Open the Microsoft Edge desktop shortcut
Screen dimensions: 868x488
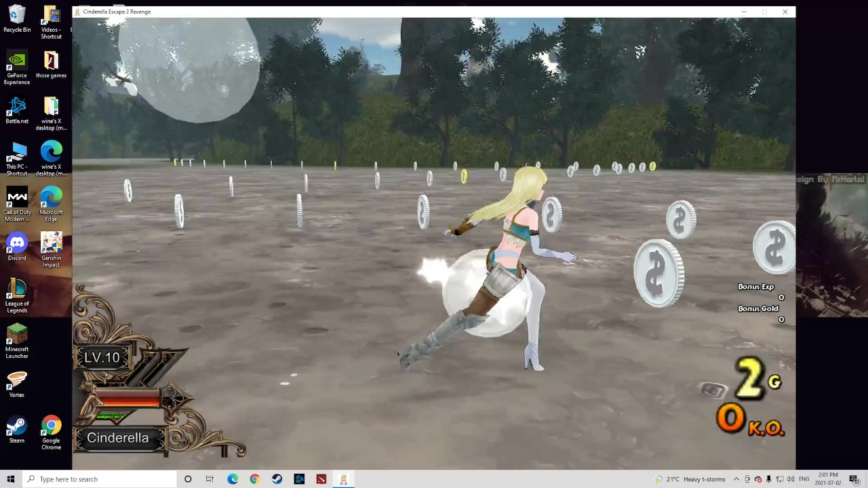click(x=51, y=205)
